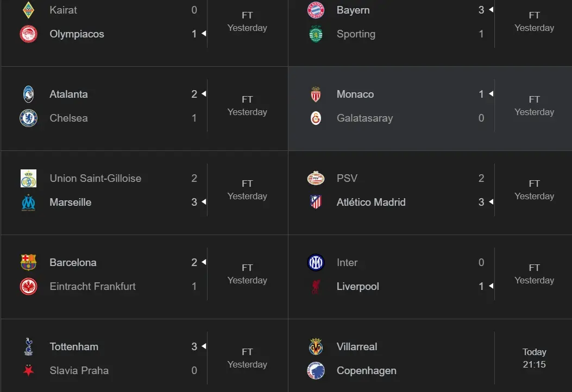Open the Liverpool team name link
The width and height of the screenshot is (572, 392).
pos(357,286)
